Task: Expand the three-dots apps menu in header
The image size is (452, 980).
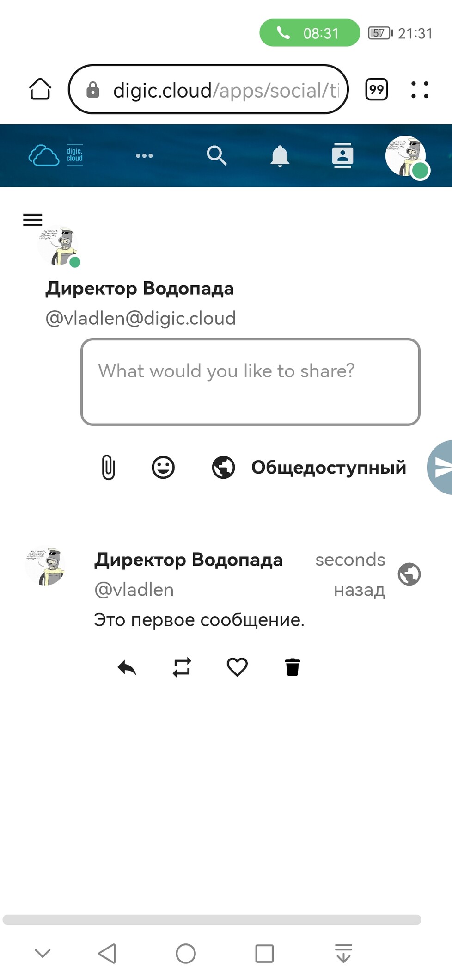Action: coord(144,156)
